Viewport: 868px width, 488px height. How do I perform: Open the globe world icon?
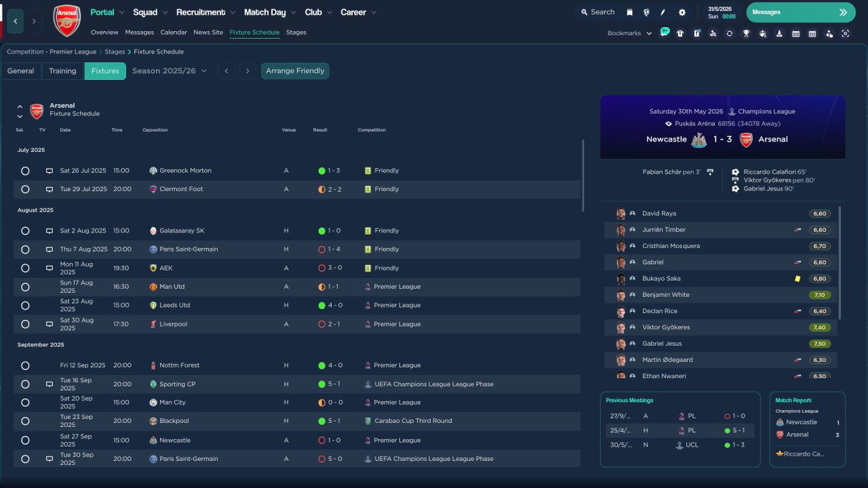(646, 12)
